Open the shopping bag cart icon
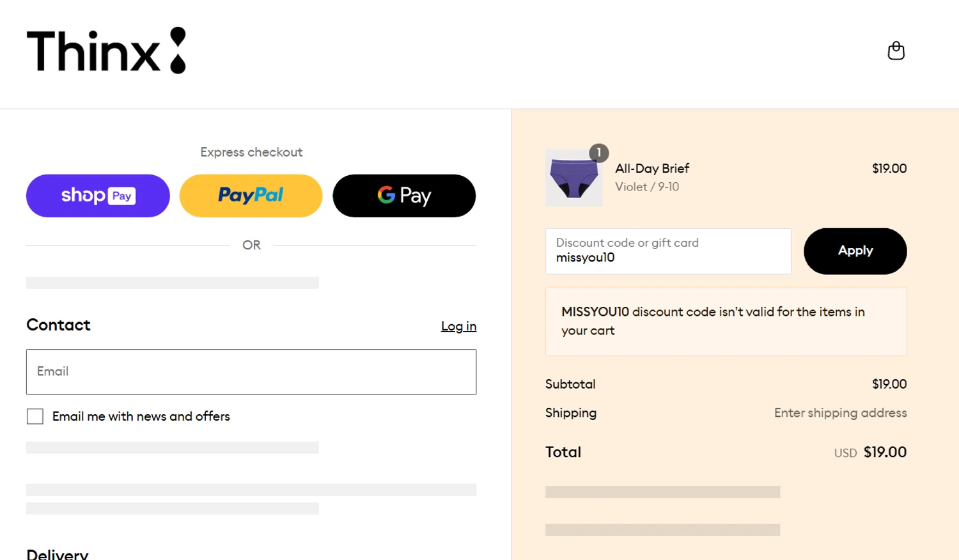959x560 pixels. pyautogui.click(x=896, y=51)
